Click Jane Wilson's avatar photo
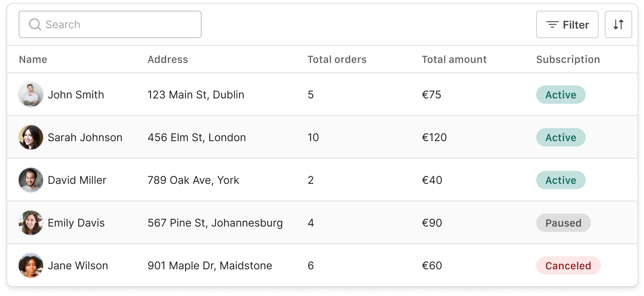This screenshot has height=296, width=644. 31,265
